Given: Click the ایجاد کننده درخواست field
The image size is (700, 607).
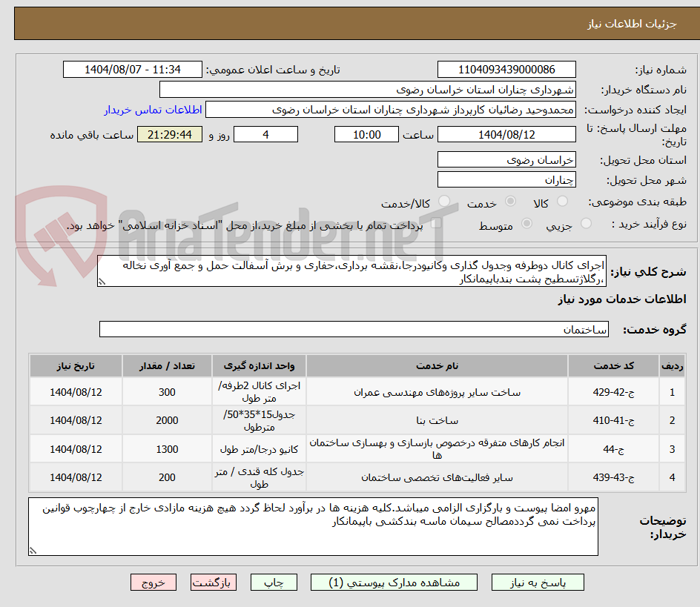Looking at the screenshot, I should [x=391, y=110].
